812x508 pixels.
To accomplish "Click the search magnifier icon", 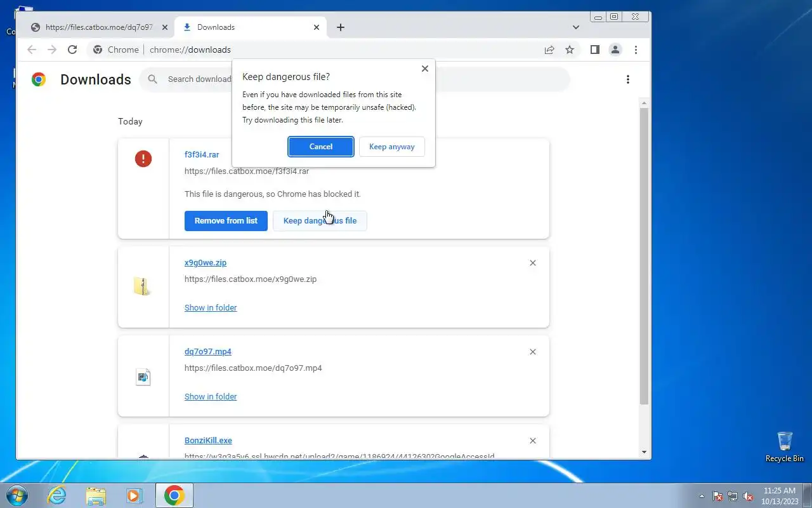I will click(153, 79).
